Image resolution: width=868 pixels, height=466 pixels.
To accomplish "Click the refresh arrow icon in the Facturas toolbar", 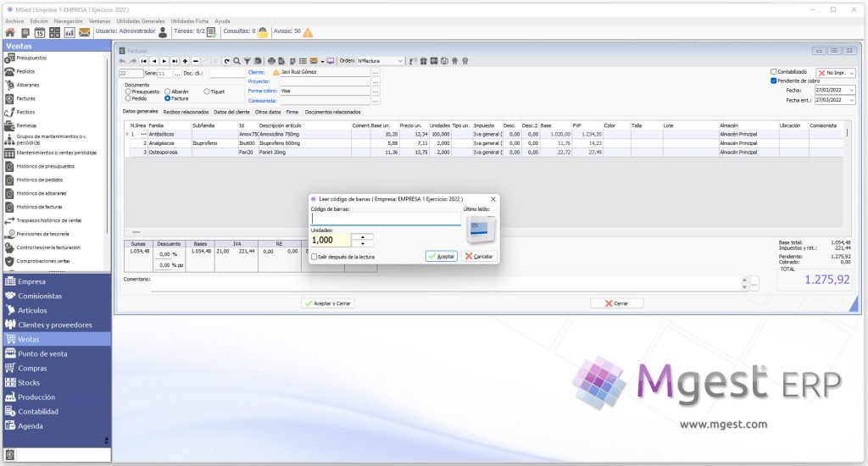I will (227, 61).
